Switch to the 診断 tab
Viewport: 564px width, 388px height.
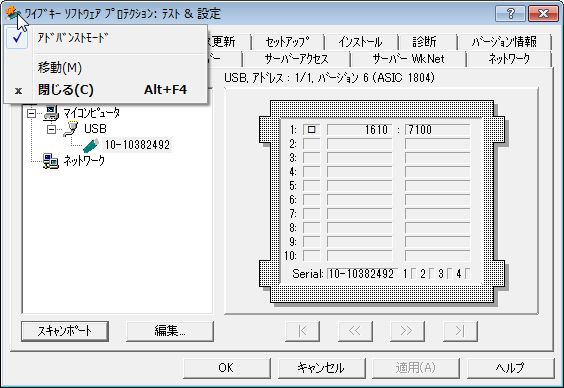tap(425, 42)
